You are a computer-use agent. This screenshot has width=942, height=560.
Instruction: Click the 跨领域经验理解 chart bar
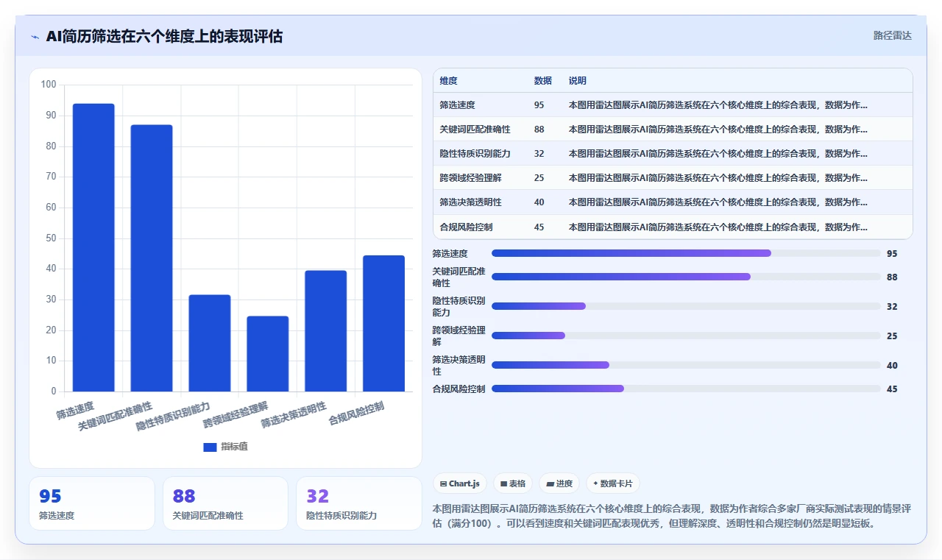pos(268,354)
